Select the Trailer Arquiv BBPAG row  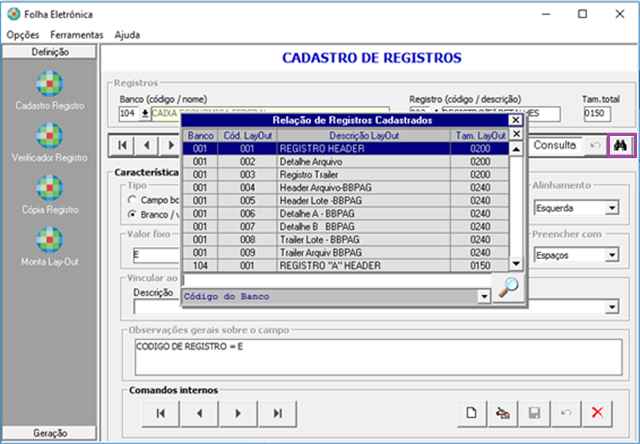pyautogui.click(x=346, y=253)
